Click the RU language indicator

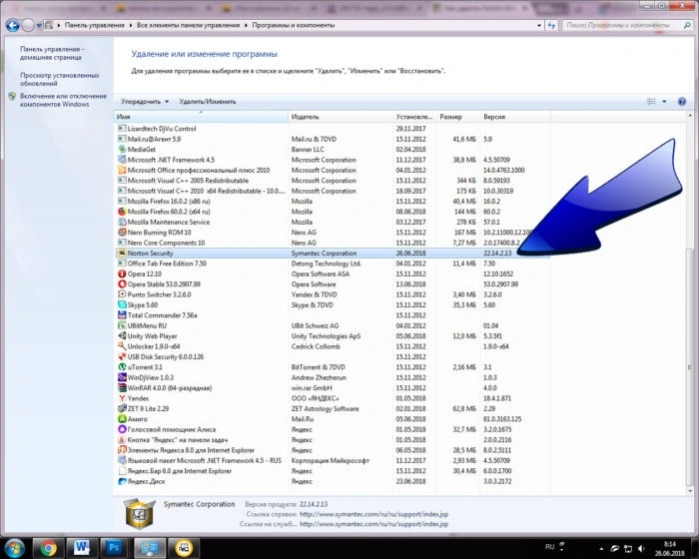point(550,547)
